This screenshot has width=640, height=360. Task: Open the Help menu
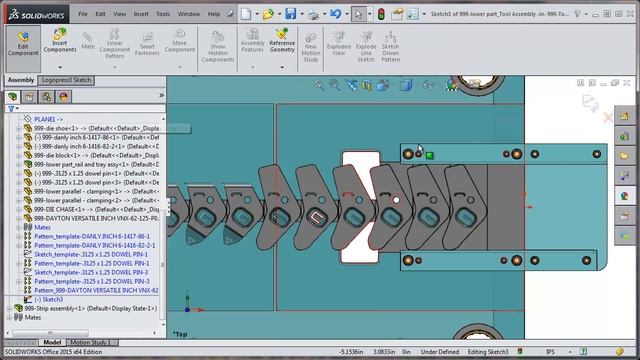pos(214,14)
